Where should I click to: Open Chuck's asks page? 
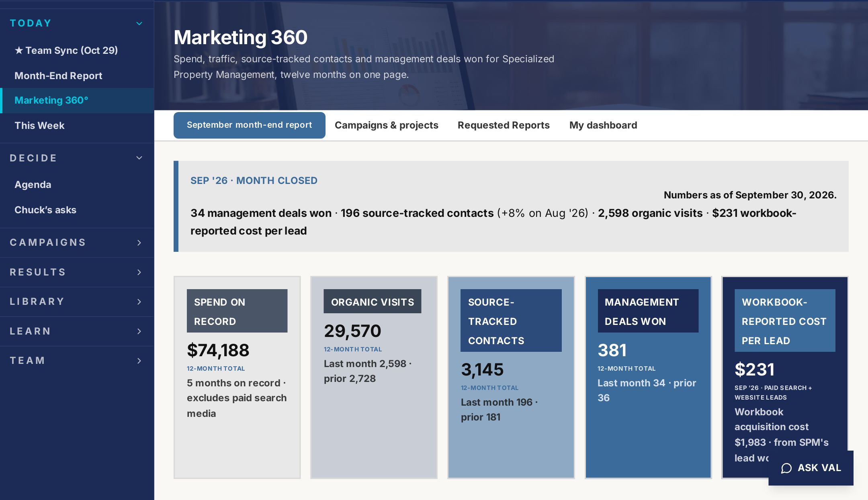click(45, 210)
